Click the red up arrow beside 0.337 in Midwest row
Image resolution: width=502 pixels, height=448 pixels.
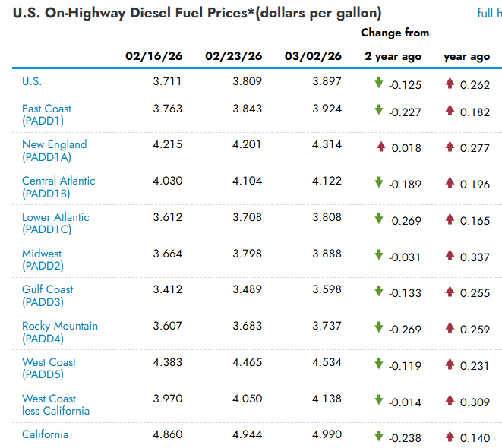[450, 256]
